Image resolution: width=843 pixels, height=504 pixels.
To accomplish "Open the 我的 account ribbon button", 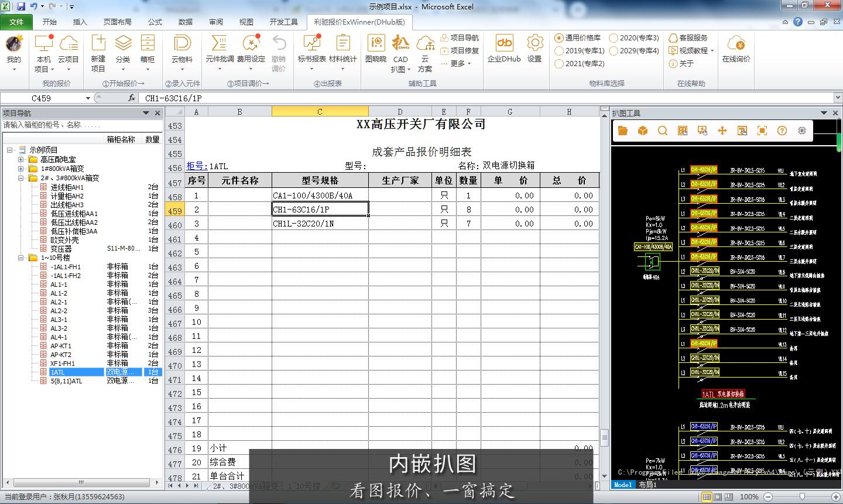I will click(x=14, y=53).
